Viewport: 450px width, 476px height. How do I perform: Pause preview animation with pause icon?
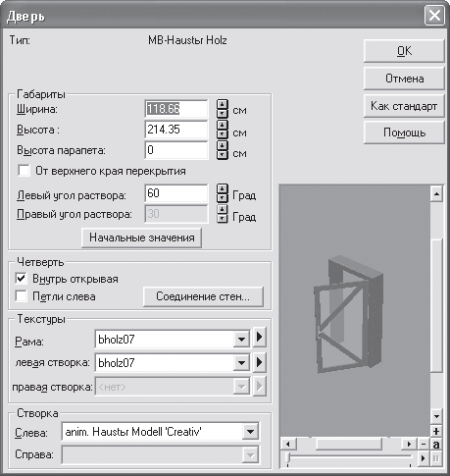click(x=436, y=458)
